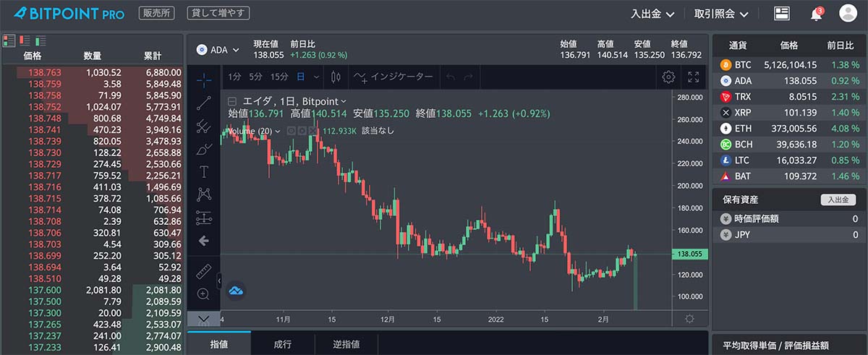The image size is (868, 355).
Task: Click the 貸して増やす button
Action: click(x=218, y=13)
